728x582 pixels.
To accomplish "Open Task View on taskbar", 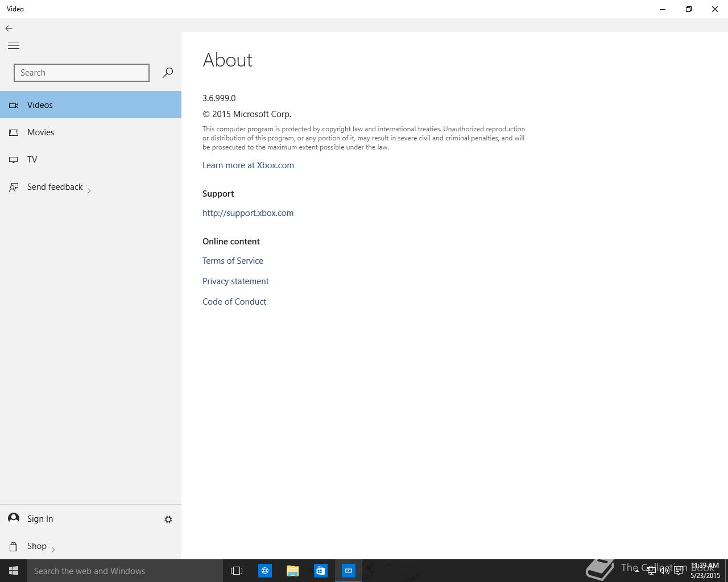I will click(237, 571).
